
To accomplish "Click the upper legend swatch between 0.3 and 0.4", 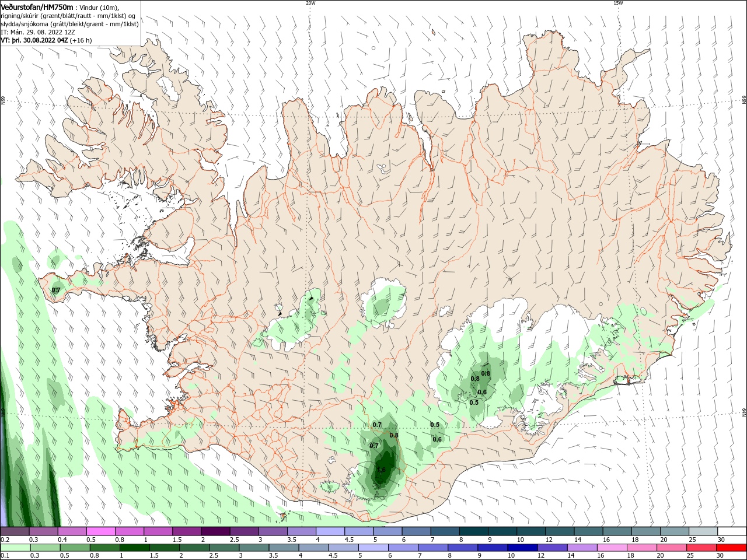I will pos(44,531).
